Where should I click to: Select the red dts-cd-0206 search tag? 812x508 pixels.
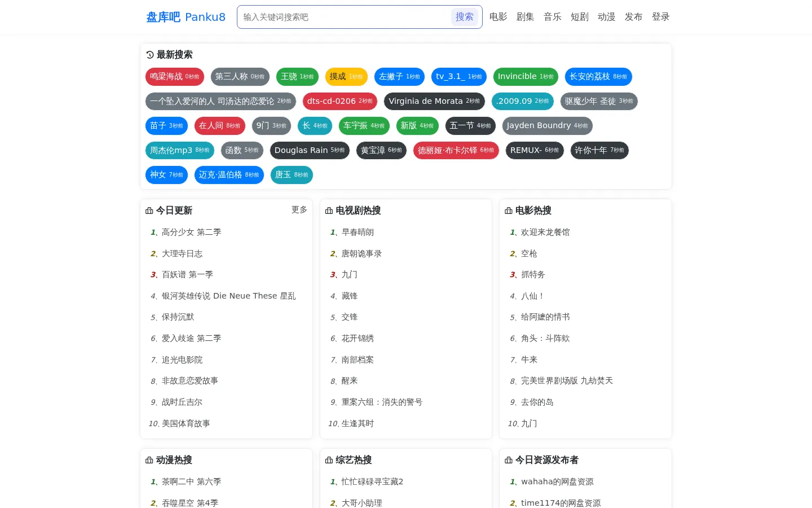[340, 102]
